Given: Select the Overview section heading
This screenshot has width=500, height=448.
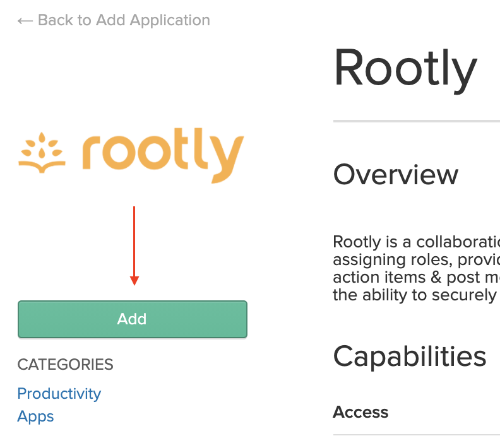Looking at the screenshot, I should 396,175.
